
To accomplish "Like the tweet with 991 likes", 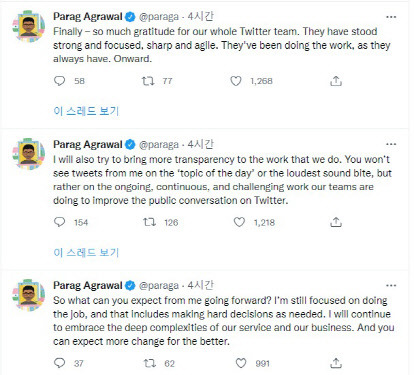I will click(241, 363).
